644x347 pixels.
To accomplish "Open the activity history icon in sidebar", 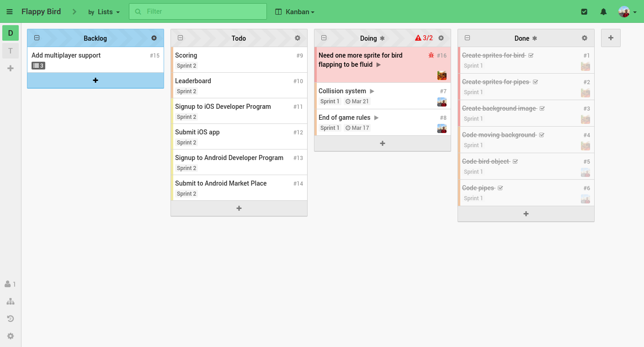I will click(x=11, y=319).
